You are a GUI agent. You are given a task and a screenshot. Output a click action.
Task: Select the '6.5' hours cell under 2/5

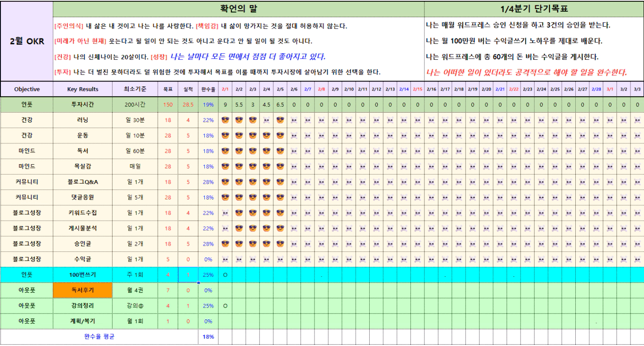tap(280, 104)
